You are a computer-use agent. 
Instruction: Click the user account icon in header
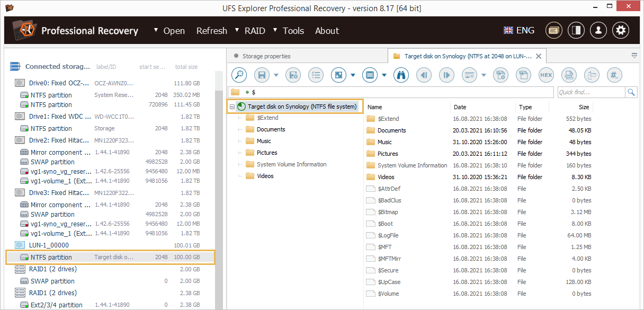point(598,30)
